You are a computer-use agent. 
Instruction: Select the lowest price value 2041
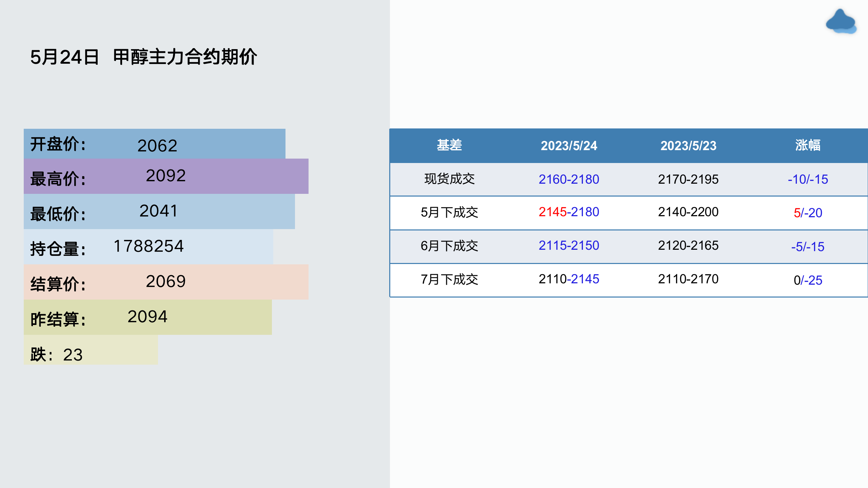coord(158,211)
